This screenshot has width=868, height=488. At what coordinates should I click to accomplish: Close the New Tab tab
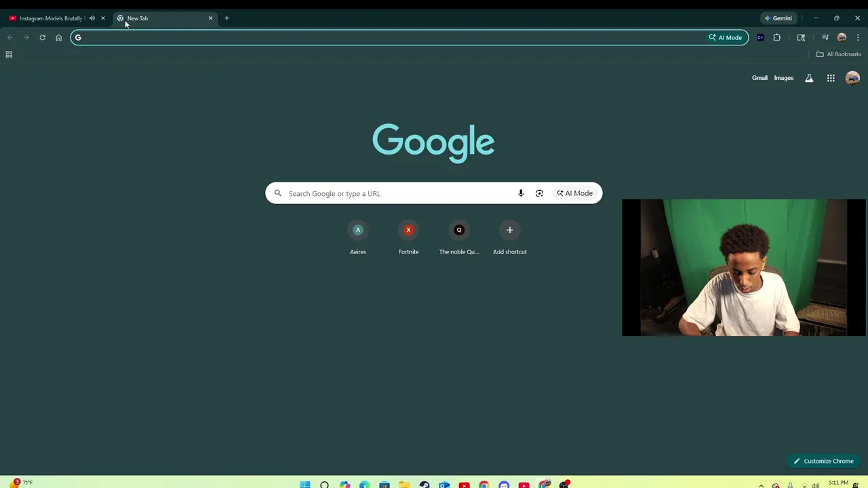(210, 18)
